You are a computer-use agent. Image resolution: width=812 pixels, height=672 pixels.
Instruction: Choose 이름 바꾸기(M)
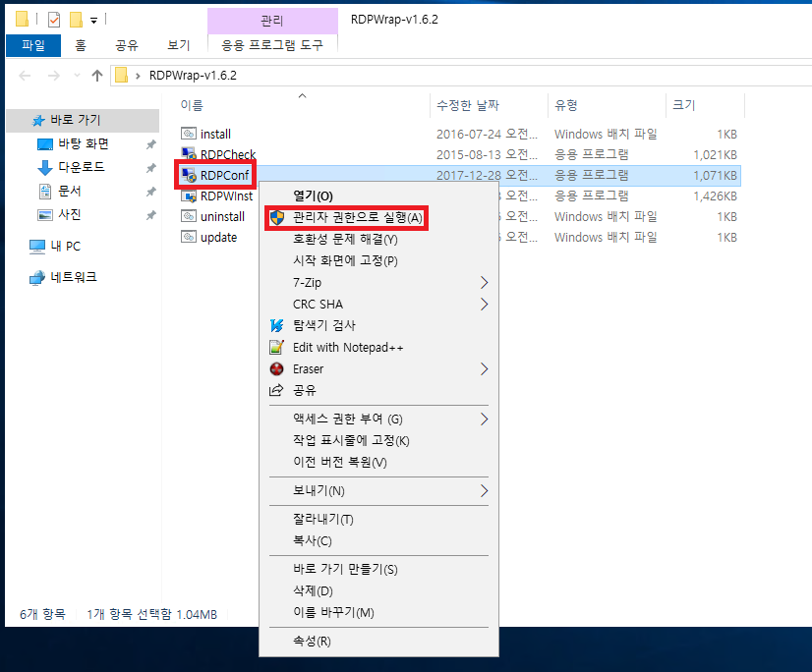coord(379,612)
